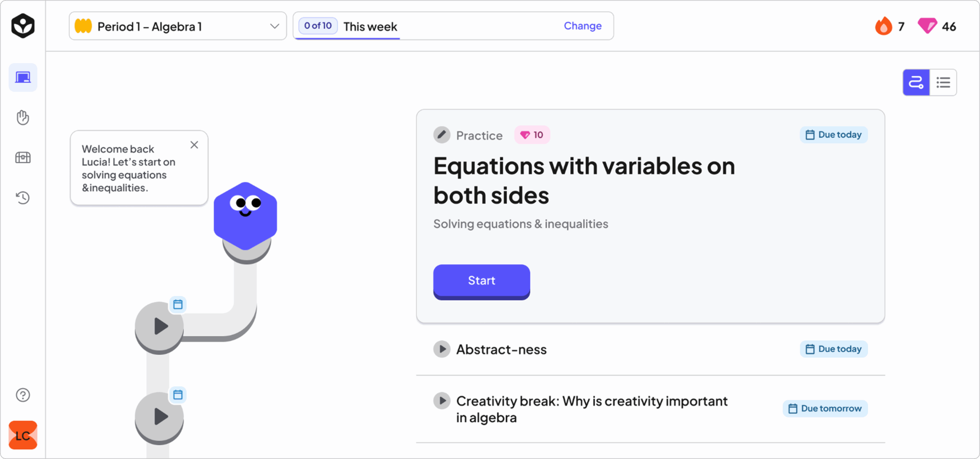Select the raise hand icon in sidebar

pos(22,118)
